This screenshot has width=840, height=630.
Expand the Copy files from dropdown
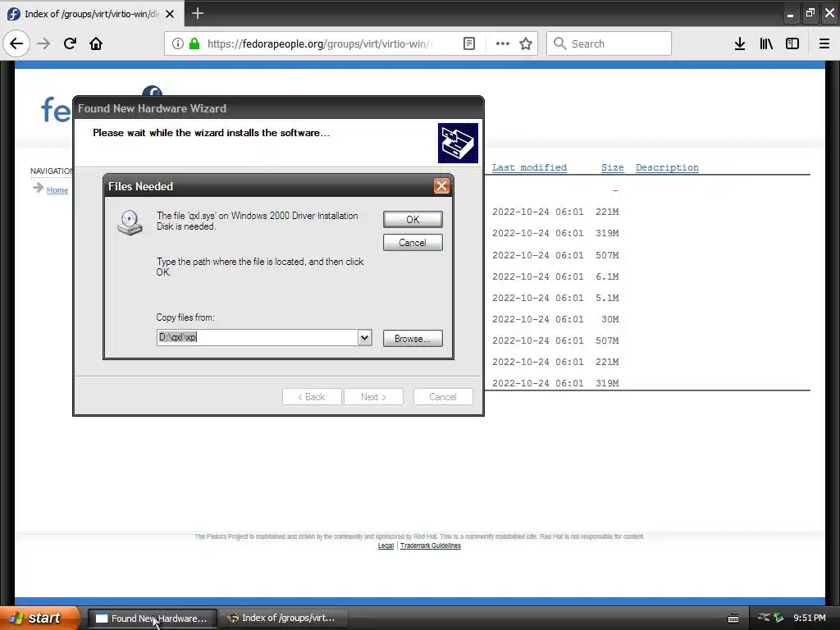(364, 337)
